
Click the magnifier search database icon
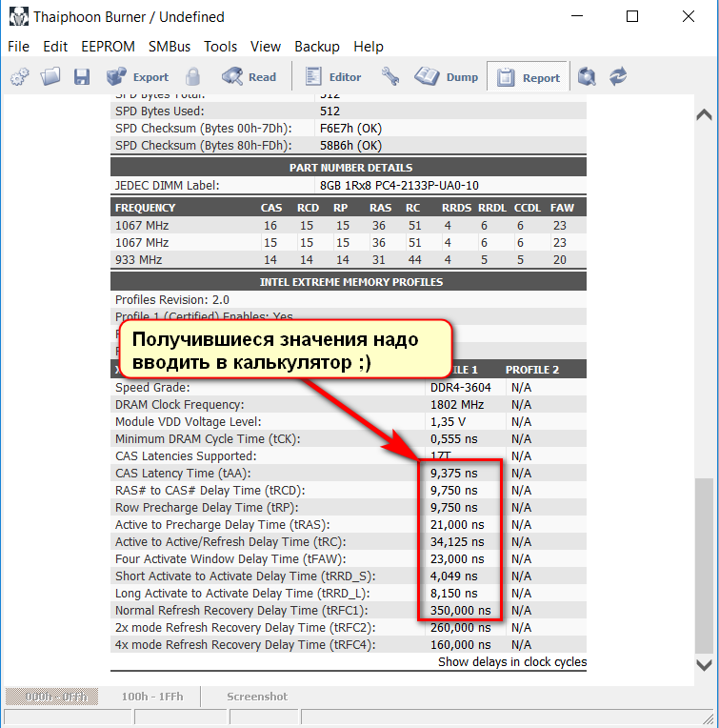(x=587, y=76)
